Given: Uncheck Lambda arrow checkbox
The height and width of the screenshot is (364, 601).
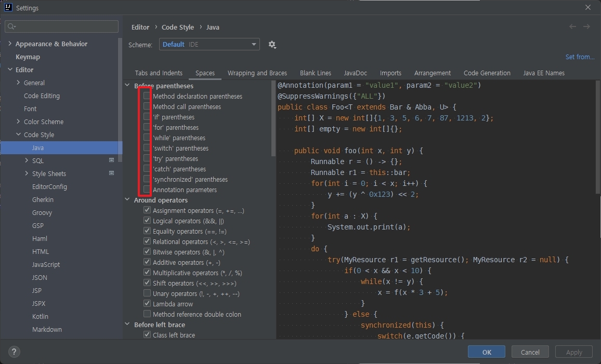Looking at the screenshot, I should 147,303.
